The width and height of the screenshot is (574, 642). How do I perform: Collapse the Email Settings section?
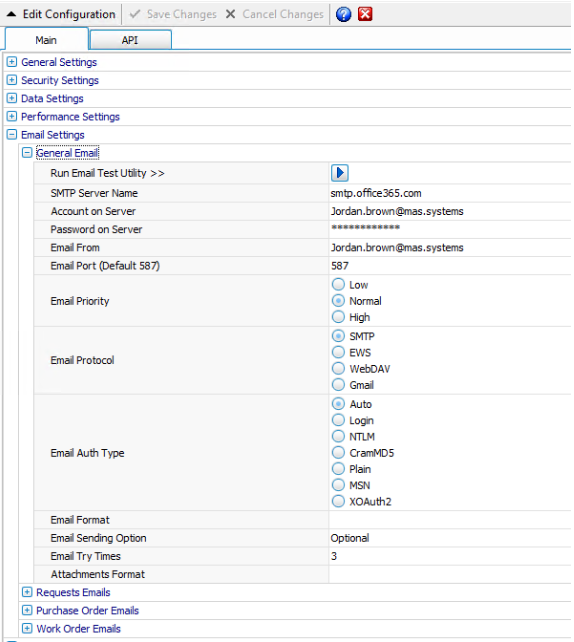click(12, 134)
